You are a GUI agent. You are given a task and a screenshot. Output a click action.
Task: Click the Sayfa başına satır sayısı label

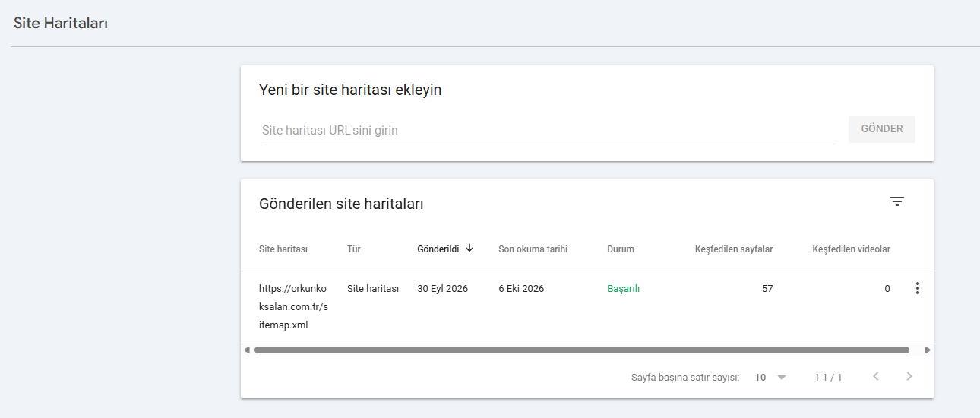(x=685, y=377)
